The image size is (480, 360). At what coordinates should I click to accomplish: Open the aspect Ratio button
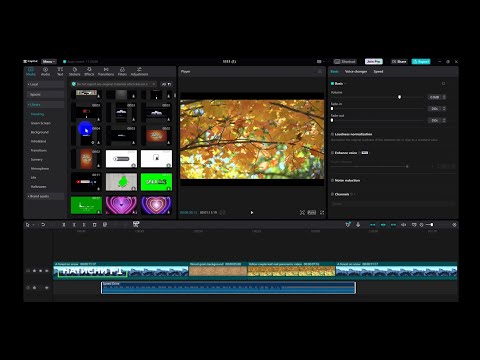click(312, 212)
